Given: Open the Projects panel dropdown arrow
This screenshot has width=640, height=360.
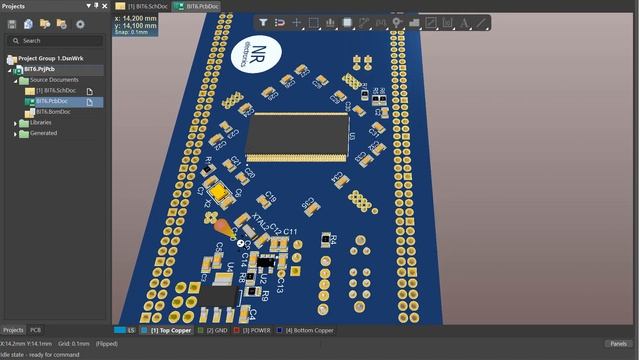Looking at the screenshot, I should [x=88, y=6].
